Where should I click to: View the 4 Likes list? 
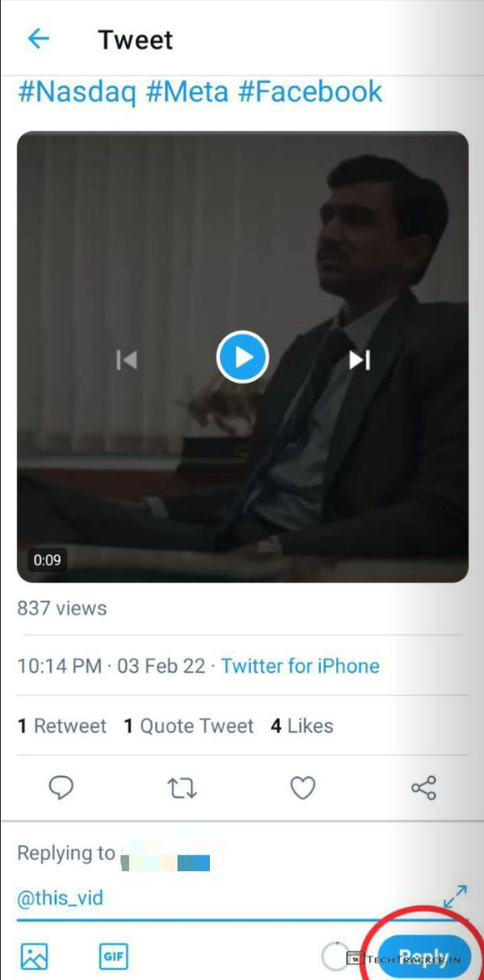click(302, 726)
